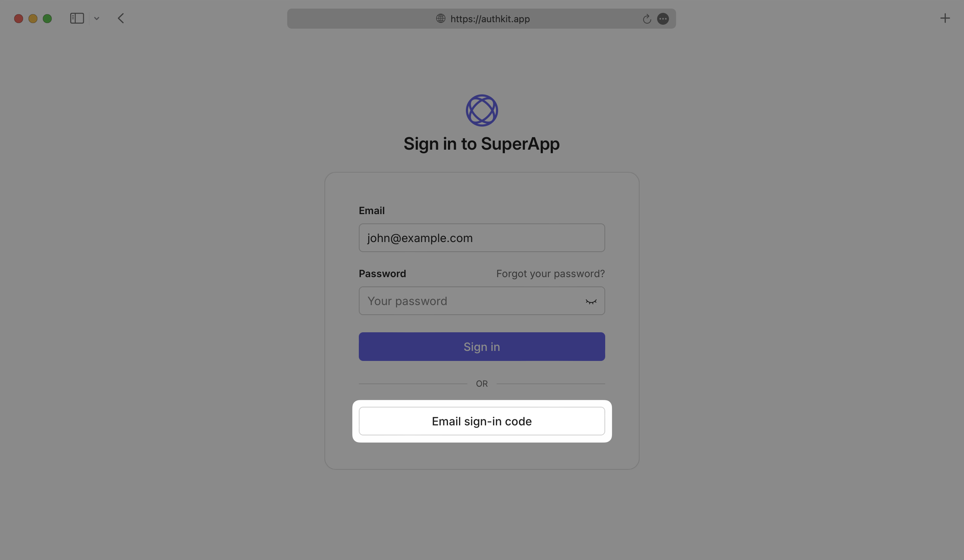Click the macOS Safari menu bar
This screenshot has height=560, width=964.
(x=482, y=18)
